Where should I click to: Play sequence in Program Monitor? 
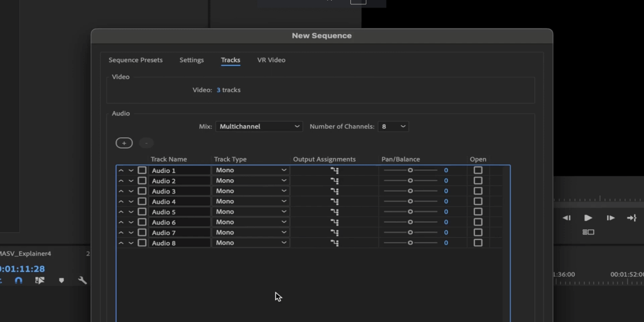[588, 218]
